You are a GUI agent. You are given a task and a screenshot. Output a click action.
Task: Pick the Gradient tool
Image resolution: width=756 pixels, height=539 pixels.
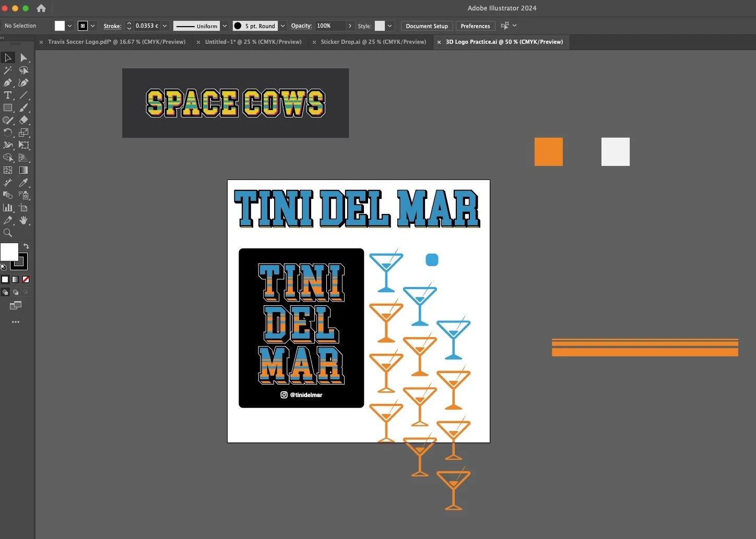23,171
